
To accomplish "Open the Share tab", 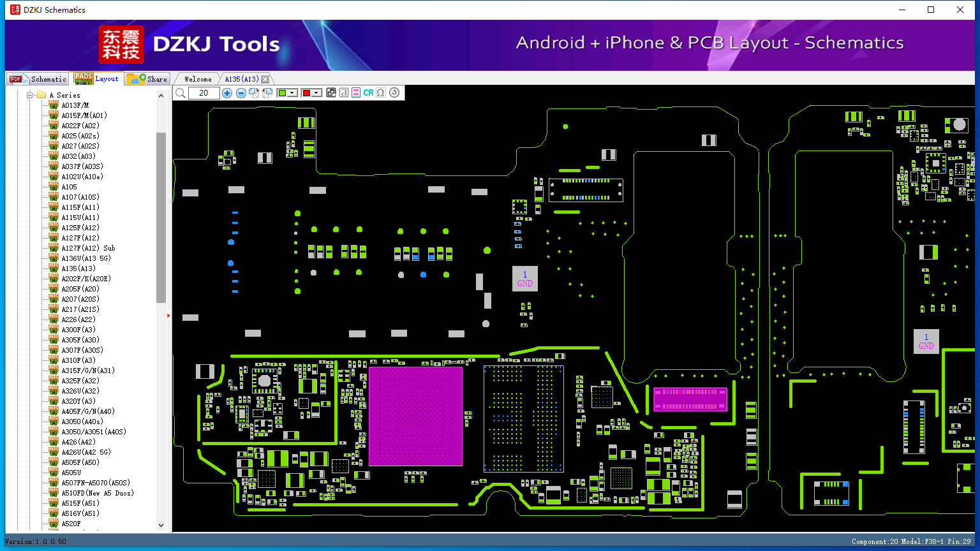I will click(x=147, y=79).
